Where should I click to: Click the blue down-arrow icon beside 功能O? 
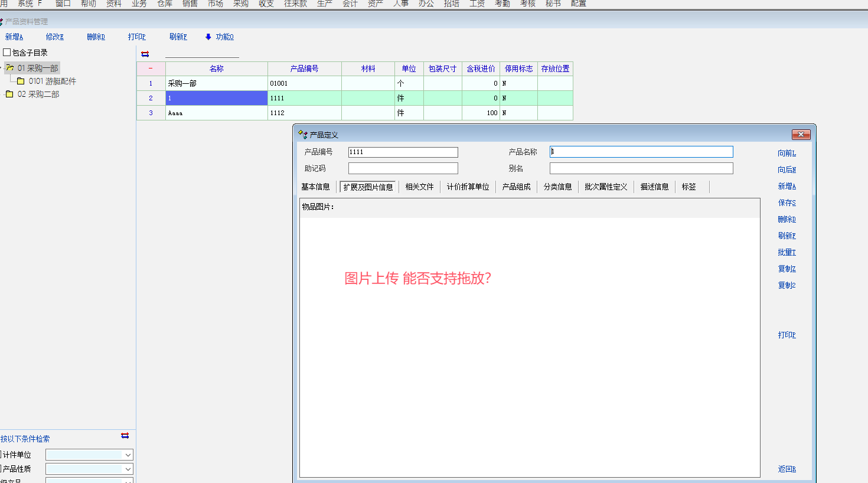pyautogui.click(x=208, y=37)
